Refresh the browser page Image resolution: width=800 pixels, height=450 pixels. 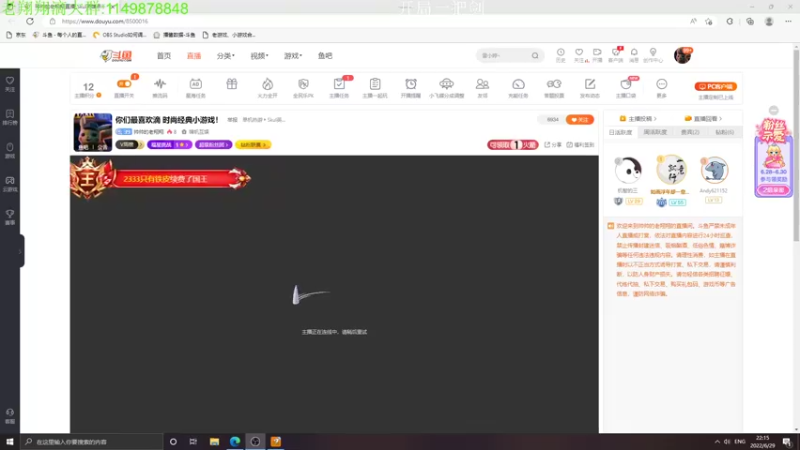(x=30, y=21)
